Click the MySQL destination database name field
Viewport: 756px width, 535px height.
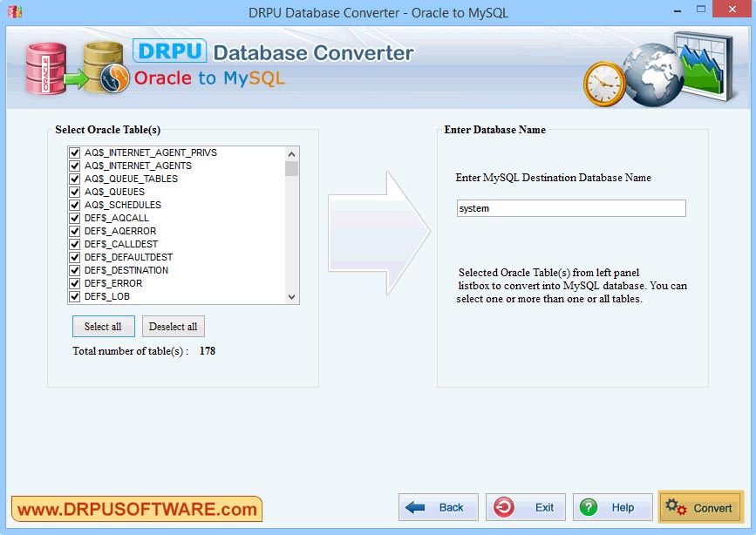(569, 207)
